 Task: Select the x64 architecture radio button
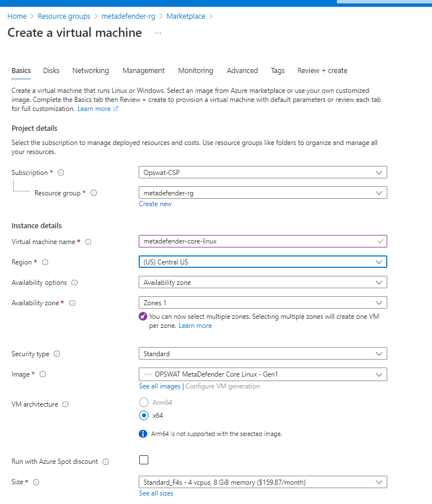[144, 416]
